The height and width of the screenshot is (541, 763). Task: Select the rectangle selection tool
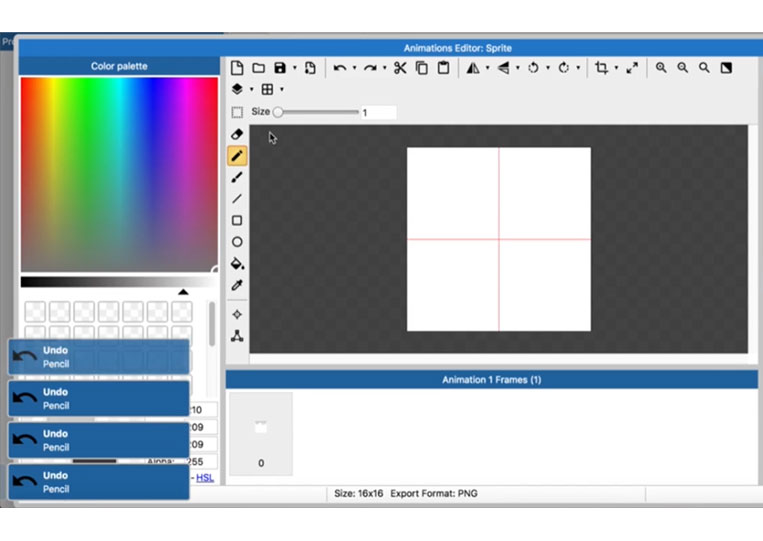(237, 112)
